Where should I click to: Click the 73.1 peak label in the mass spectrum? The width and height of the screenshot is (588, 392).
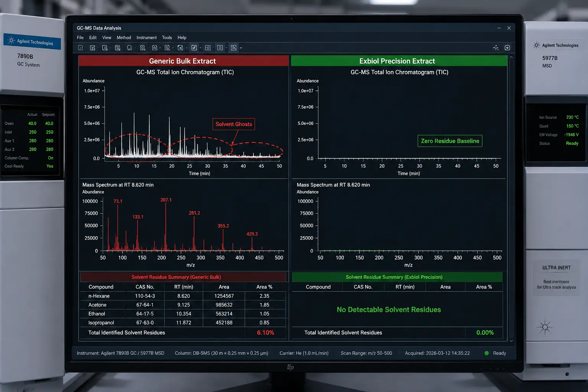(x=118, y=201)
